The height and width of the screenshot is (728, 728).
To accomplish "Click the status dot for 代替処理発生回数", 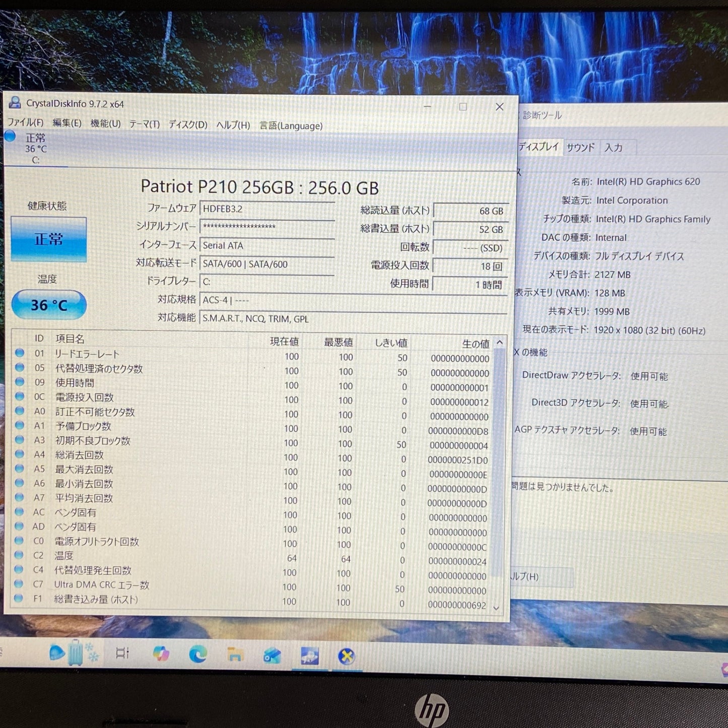I will [x=19, y=569].
